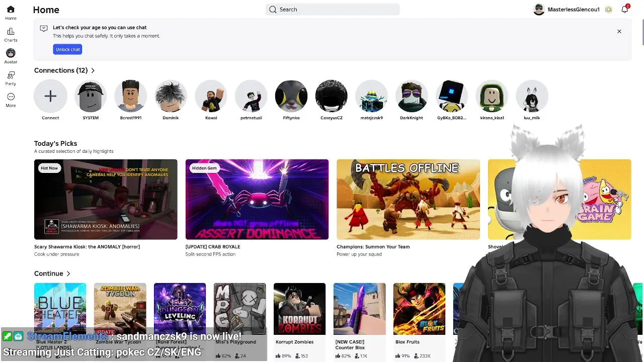Open Scary Shawarma Kiosk thumbnail
This screenshot has width=644, height=362.
pos(106,200)
